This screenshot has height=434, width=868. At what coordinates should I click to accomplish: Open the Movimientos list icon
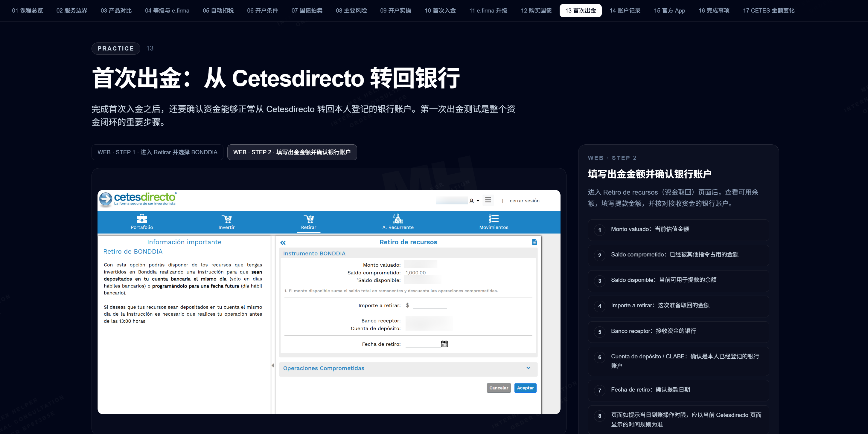pos(494,218)
